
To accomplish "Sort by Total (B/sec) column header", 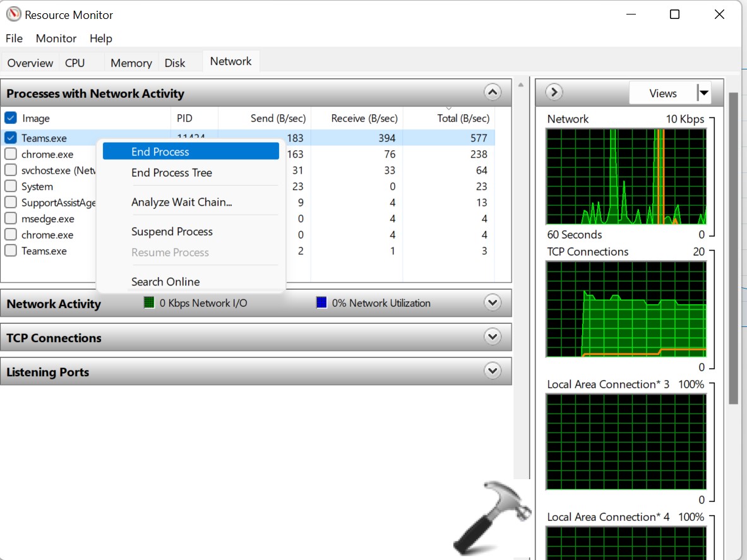I will (449, 118).
